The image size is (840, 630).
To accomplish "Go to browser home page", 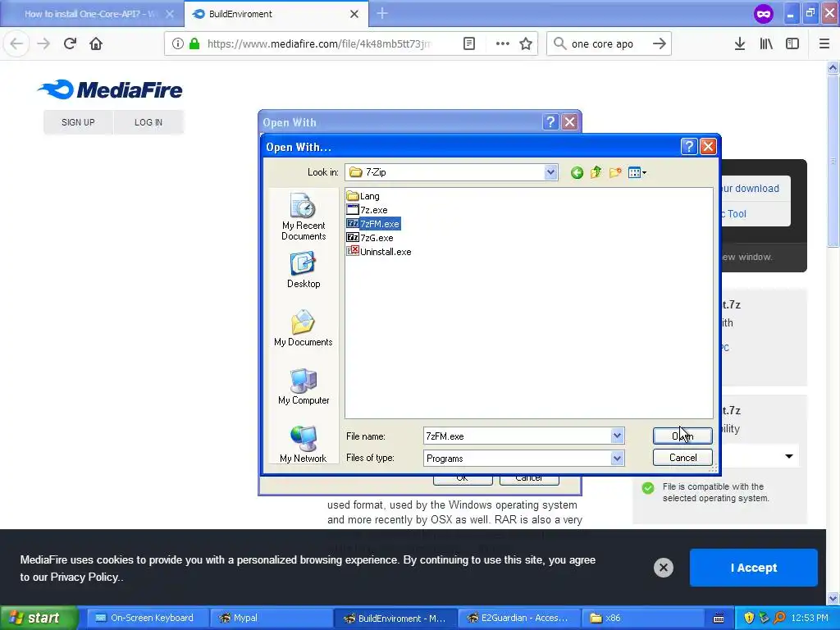I will (96, 43).
